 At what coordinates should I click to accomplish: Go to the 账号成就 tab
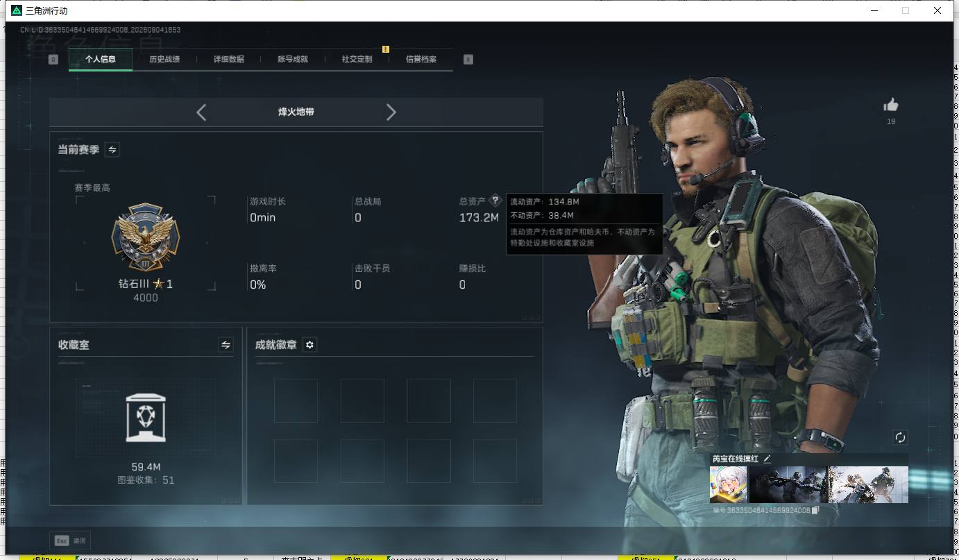click(x=293, y=59)
